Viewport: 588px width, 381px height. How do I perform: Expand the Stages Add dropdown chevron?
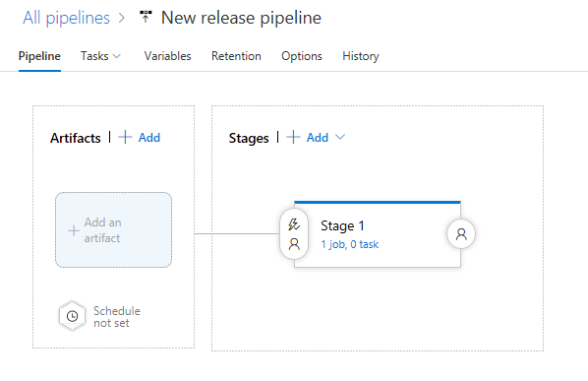point(340,137)
